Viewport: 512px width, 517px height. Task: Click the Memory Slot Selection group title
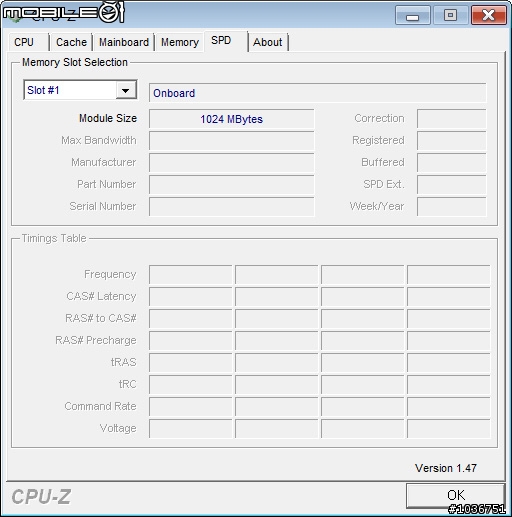(x=75, y=62)
